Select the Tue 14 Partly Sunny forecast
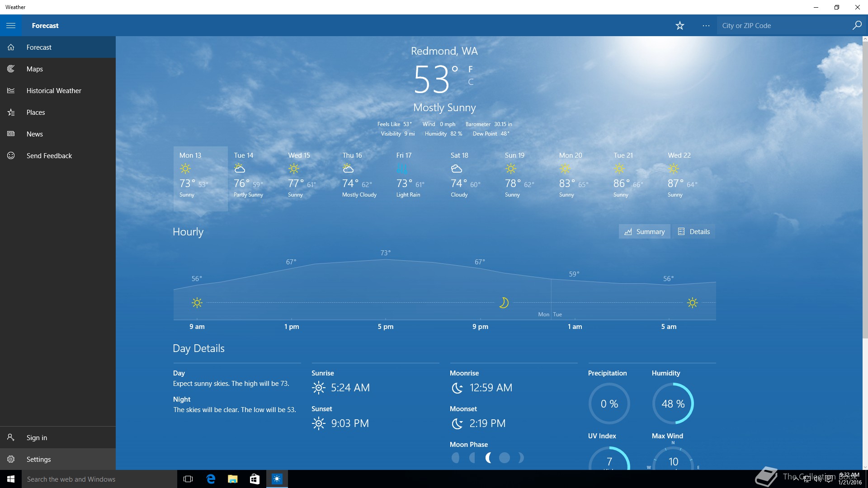868x488 pixels. click(x=255, y=178)
